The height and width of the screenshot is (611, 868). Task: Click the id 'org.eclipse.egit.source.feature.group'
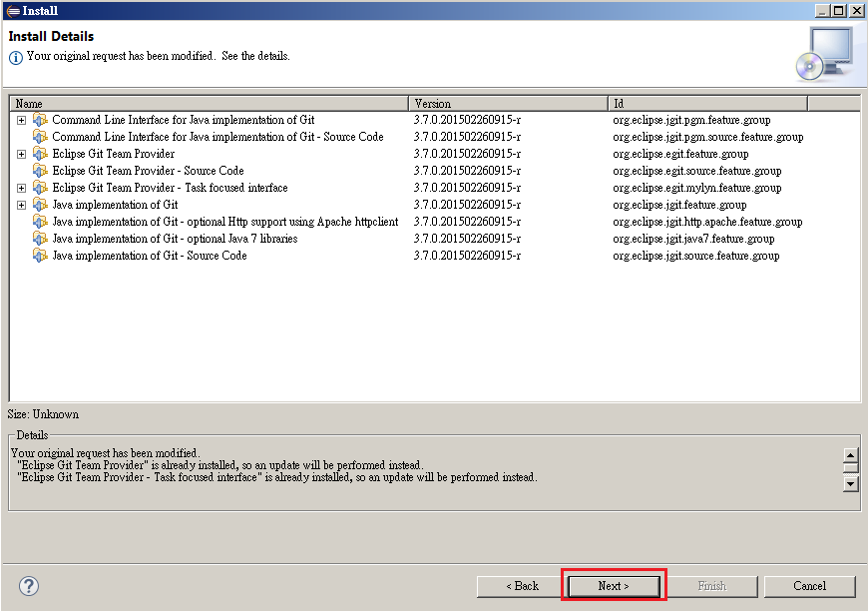tap(697, 171)
